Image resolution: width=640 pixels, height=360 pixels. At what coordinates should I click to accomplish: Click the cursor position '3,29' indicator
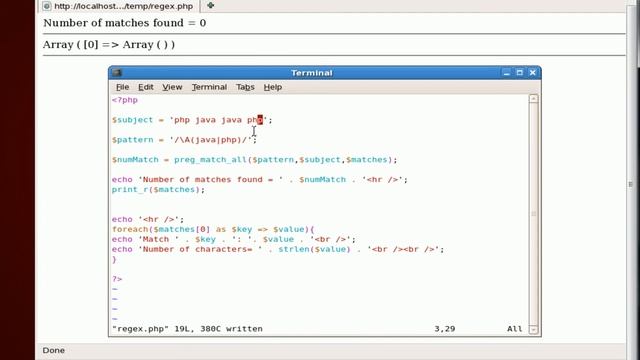tap(444, 329)
